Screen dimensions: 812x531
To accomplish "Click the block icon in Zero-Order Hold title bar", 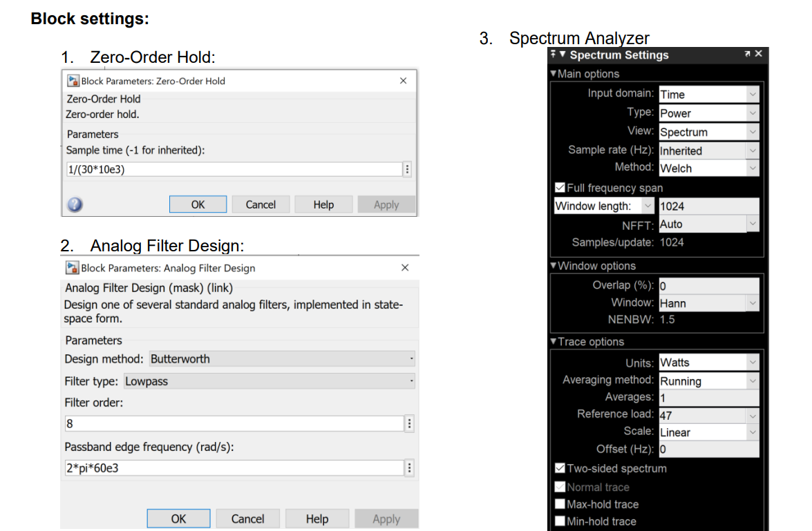I will pyautogui.click(x=73, y=81).
